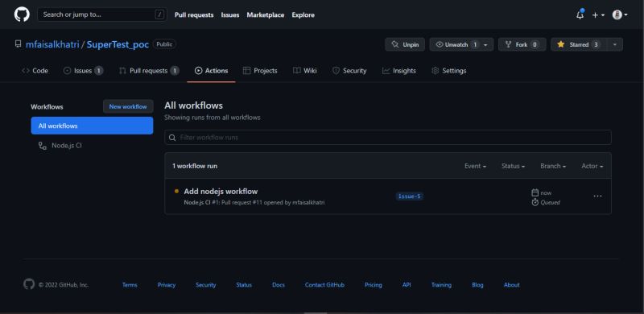Switch to the Settings tab
644x314 pixels.
tap(448, 71)
